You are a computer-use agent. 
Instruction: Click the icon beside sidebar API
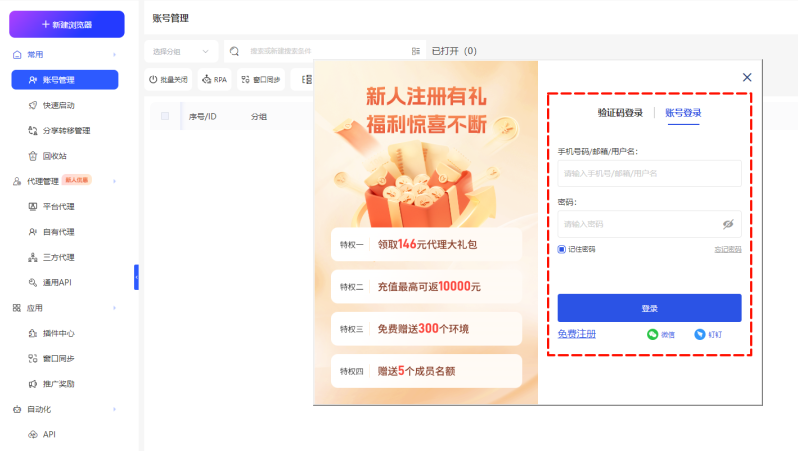[x=33, y=434]
